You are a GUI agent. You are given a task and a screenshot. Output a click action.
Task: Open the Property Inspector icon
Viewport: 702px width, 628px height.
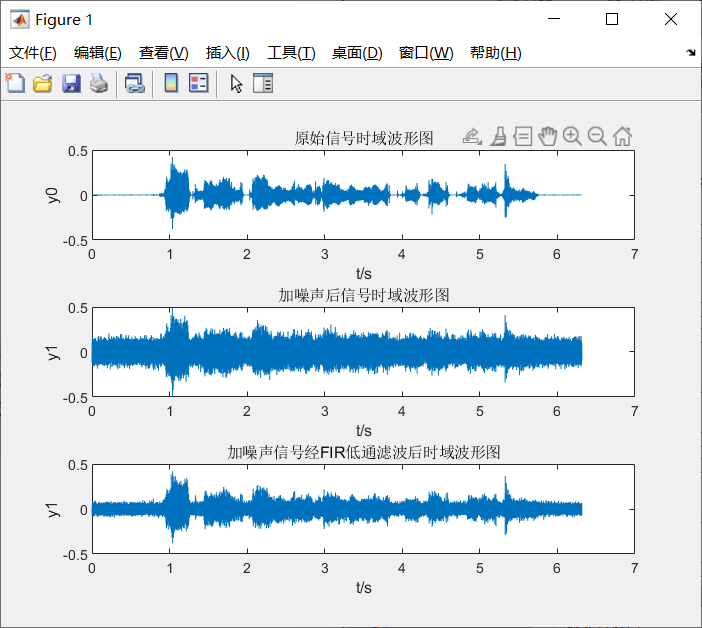click(x=263, y=84)
